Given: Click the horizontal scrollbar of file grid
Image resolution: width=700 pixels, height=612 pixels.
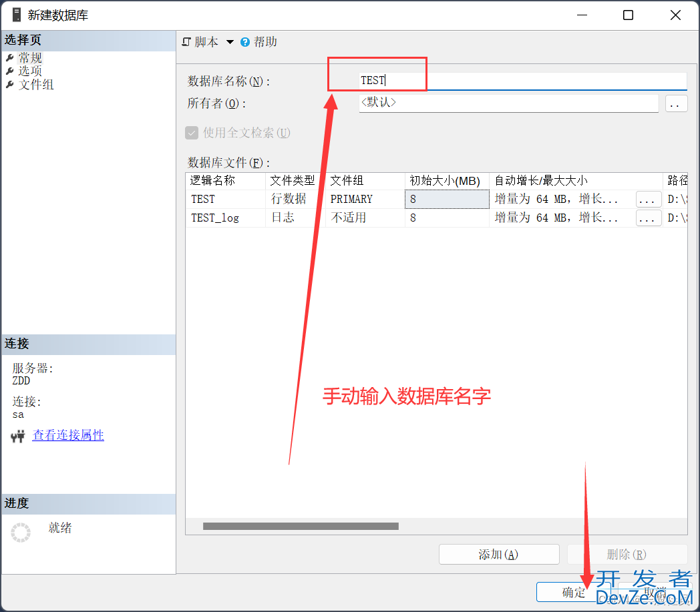Looking at the screenshot, I should click(x=301, y=527).
